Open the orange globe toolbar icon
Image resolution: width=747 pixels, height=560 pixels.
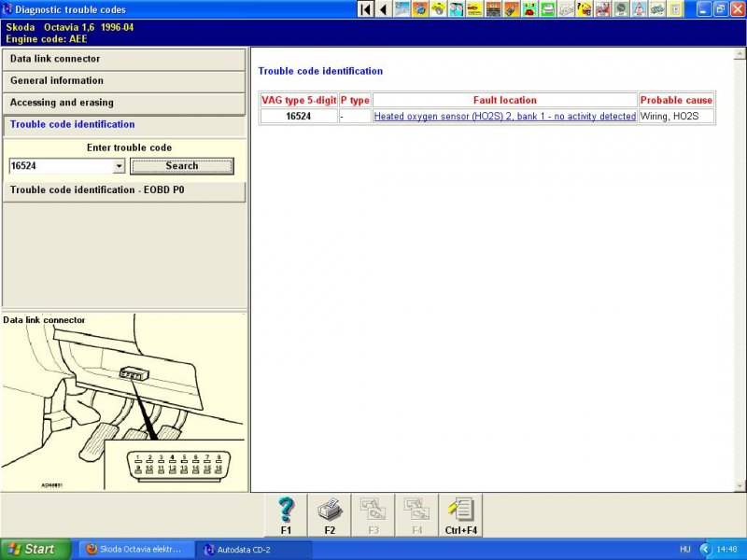pos(419,9)
